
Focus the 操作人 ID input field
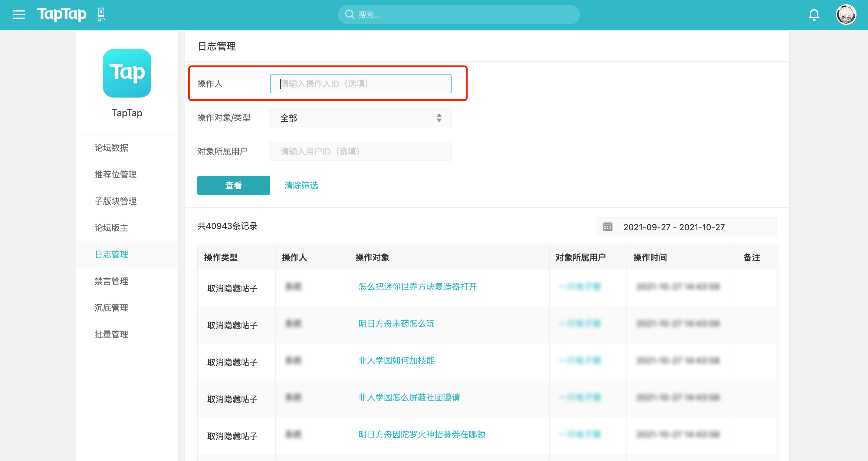(360, 84)
